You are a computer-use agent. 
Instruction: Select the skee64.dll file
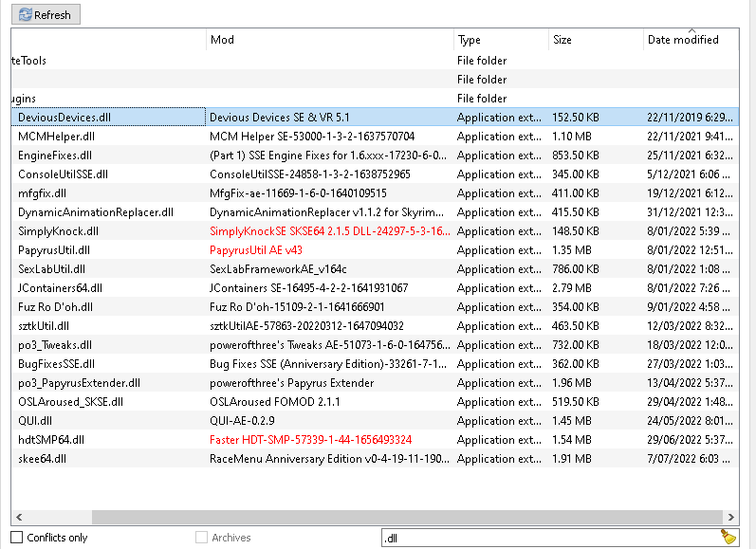(43, 459)
